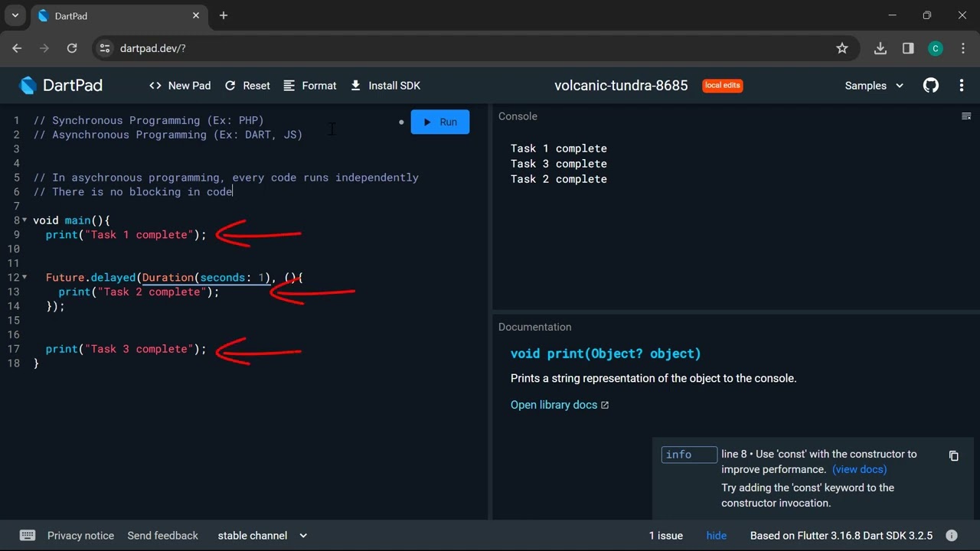
Task: Open Send feedback link
Action: pyautogui.click(x=162, y=536)
